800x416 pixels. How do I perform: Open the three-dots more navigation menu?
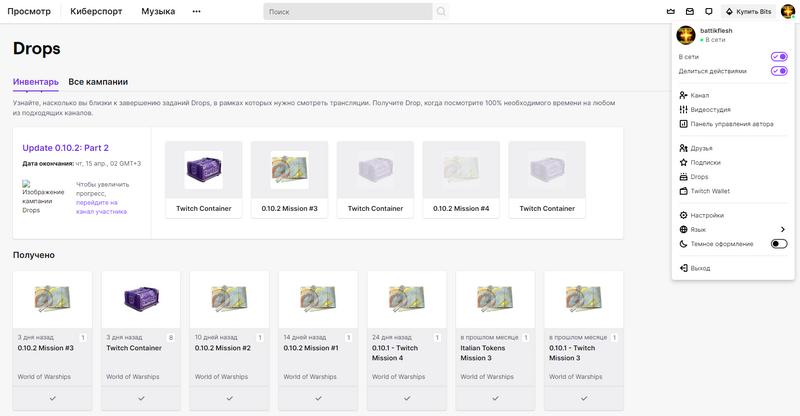pos(196,12)
